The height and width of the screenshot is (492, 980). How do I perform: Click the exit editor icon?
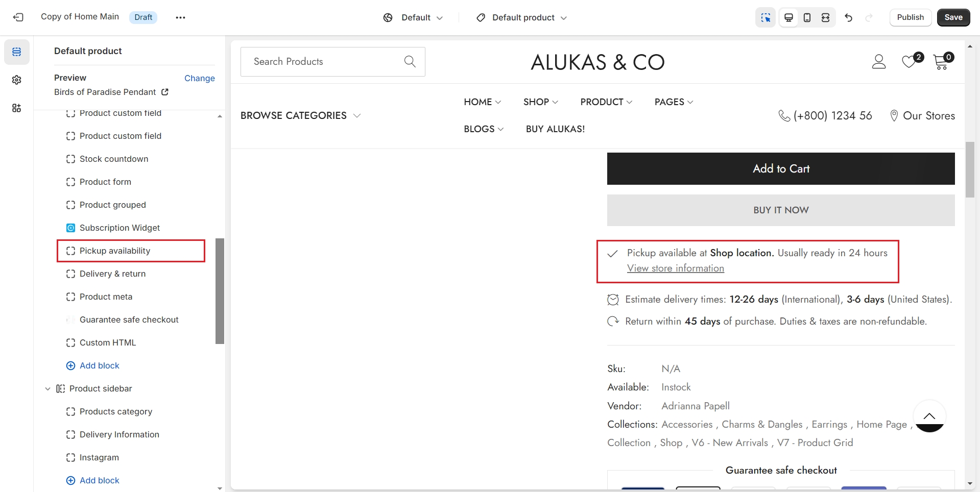(x=18, y=17)
